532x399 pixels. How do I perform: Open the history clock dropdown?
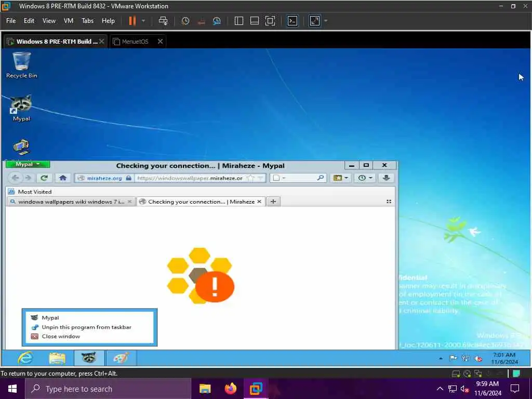365,178
